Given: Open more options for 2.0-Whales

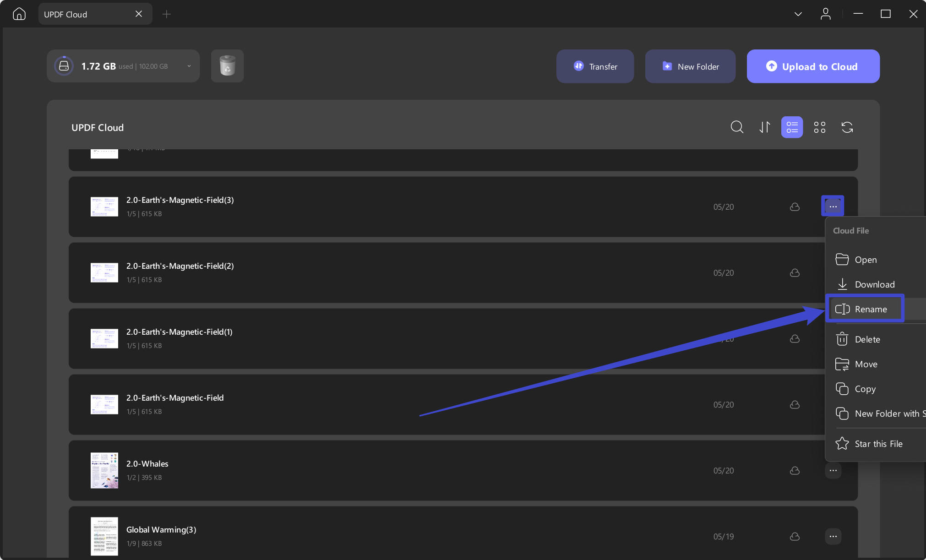Looking at the screenshot, I should (833, 470).
